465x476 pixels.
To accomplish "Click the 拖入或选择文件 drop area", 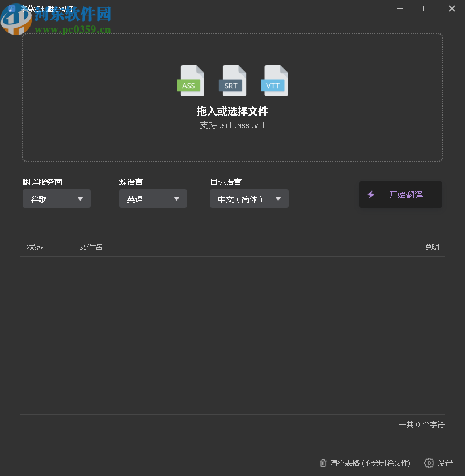I will coord(232,96).
